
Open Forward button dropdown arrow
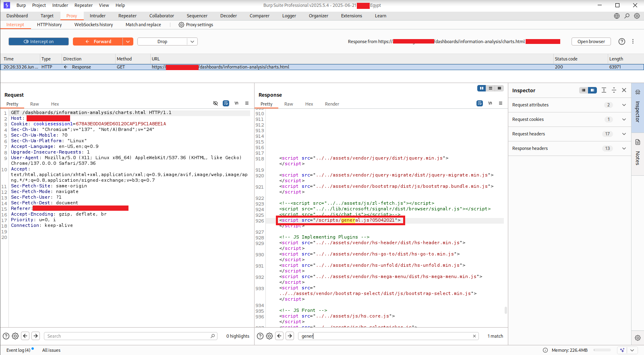click(x=128, y=42)
